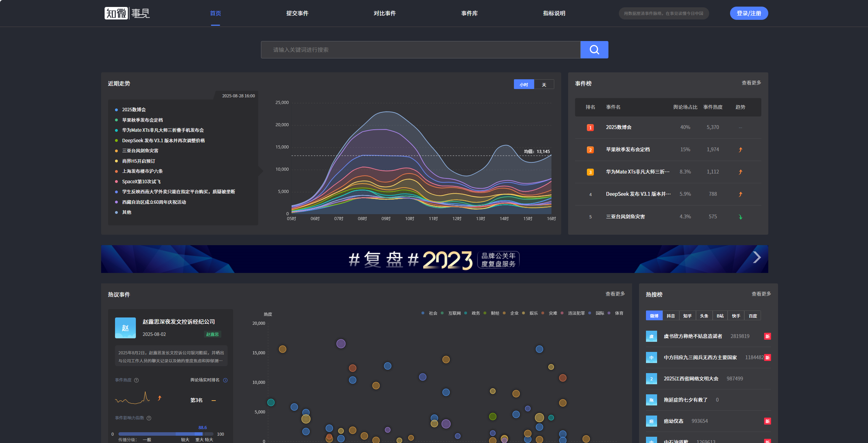Select the 抖音 hot search tab
868x443 pixels.
point(670,316)
